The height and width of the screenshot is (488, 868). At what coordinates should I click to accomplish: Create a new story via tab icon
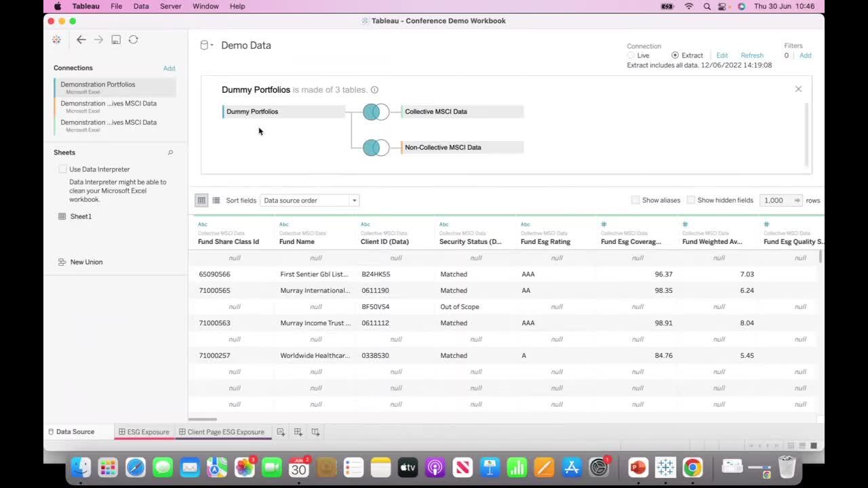tap(315, 432)
